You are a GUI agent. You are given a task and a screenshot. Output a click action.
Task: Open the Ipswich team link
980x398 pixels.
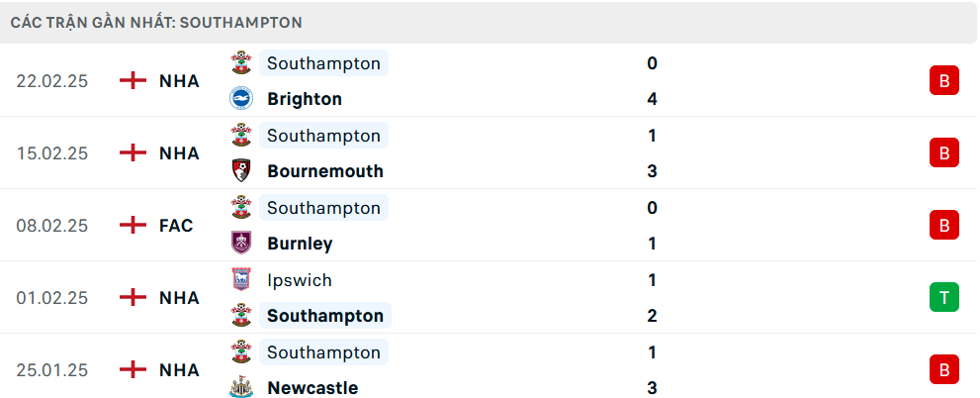[x=300, y=280]
